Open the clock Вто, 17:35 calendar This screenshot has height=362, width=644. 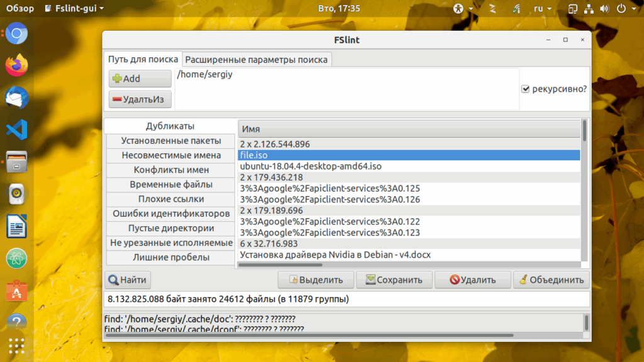click(339, 8)
